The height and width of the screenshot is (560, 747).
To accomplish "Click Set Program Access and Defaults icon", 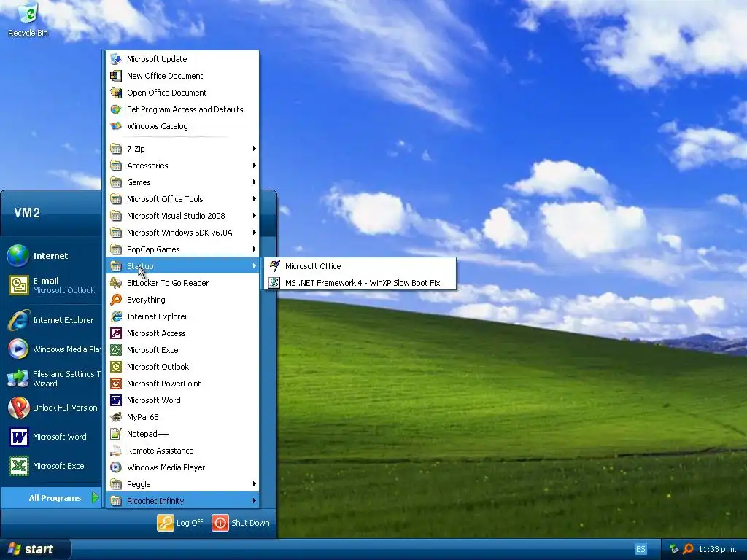I will point(116,109).
